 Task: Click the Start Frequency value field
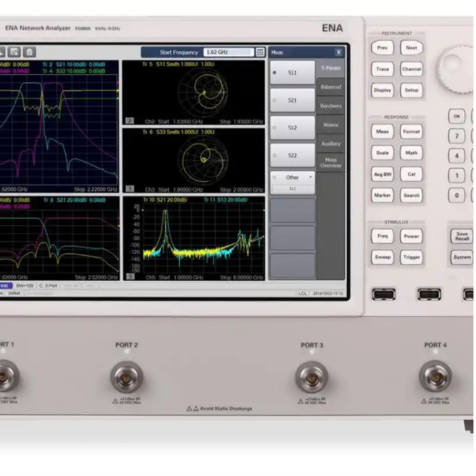click(228, 52)
